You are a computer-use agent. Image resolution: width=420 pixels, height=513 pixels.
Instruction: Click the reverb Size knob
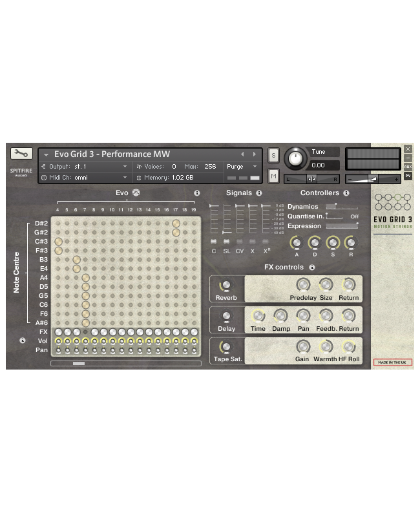point(326,285)
